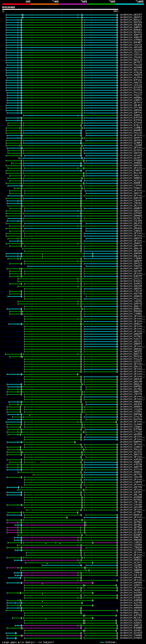Click the UniRef100_C4M8R8 hit label
This screenshot has height=644, width=146.
click(131, 636)
